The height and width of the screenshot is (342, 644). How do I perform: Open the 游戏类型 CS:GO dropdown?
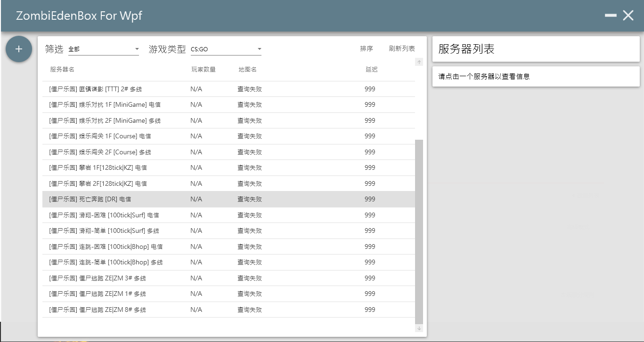tap(226, 49)
